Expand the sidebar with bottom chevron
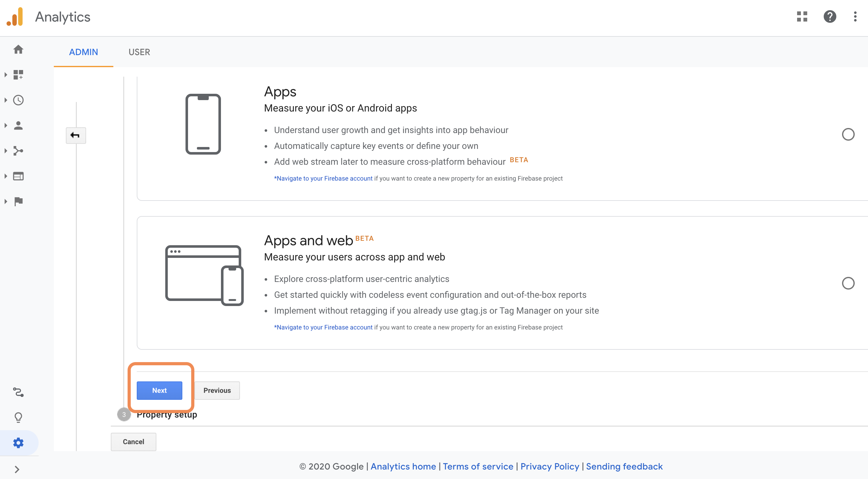This screenshot has height=479, width=868. coord(17,469)
